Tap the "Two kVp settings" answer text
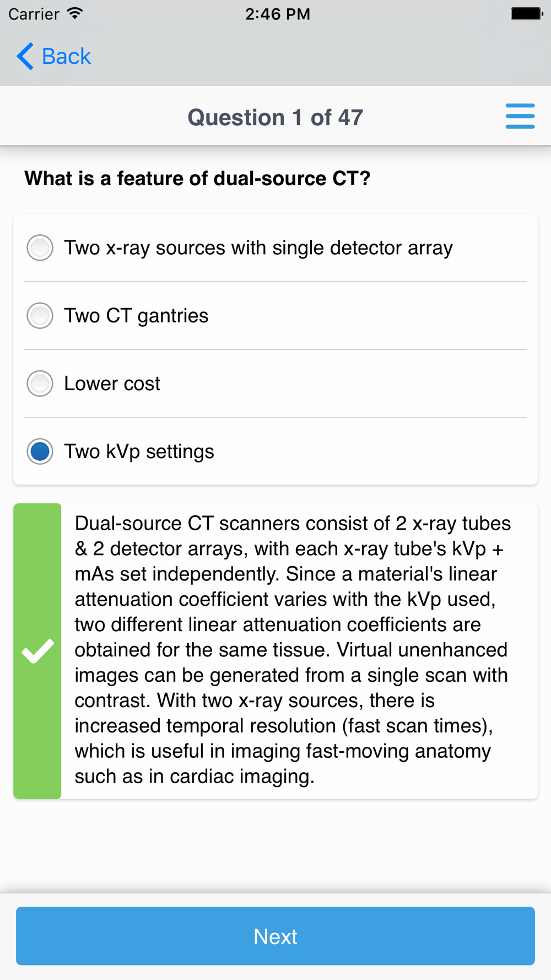The width and height of the screenshot is (551, 980). tap(139, 451)
